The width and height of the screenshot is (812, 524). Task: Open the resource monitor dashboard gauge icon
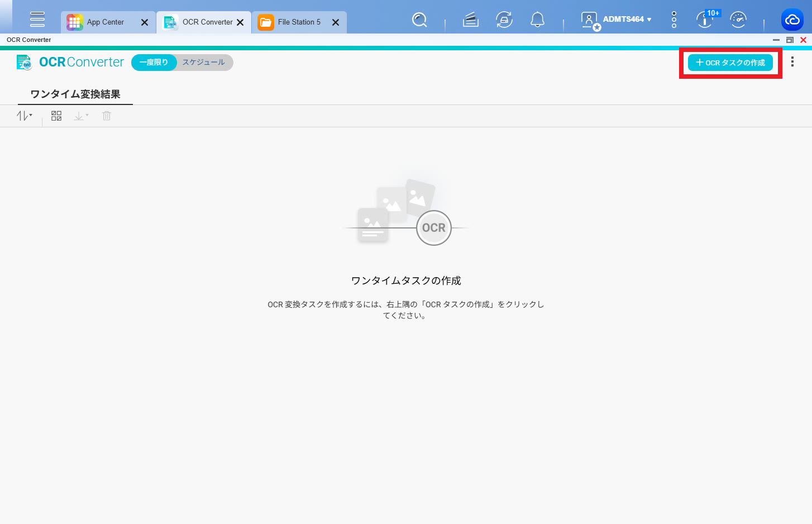coord(738,20)
